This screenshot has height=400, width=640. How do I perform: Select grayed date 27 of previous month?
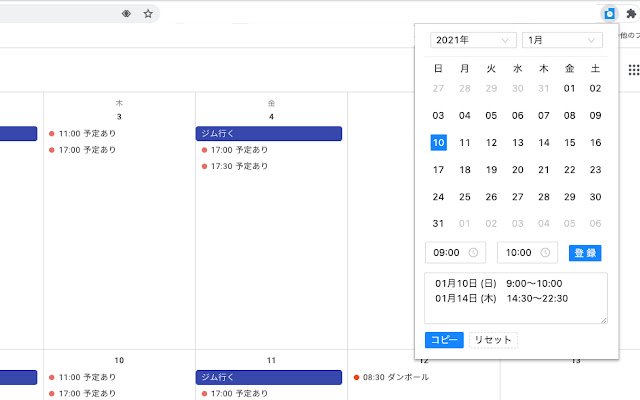click(438, 88)
